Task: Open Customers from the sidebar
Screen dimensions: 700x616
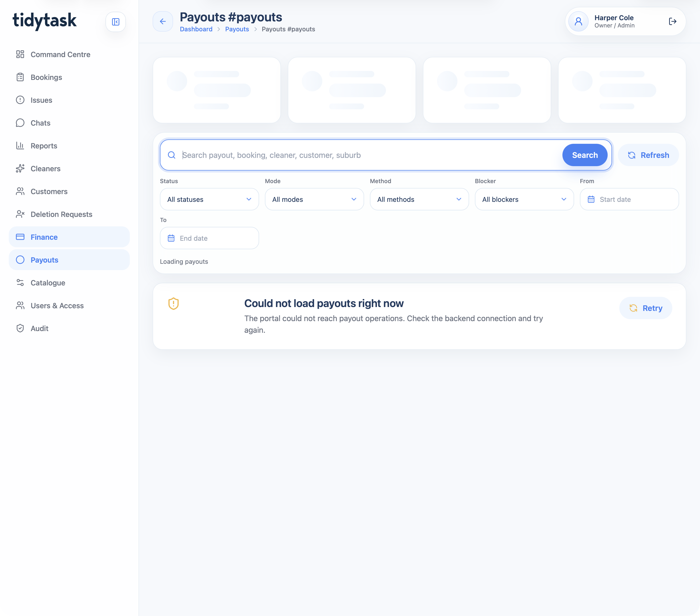Action: 69,191
